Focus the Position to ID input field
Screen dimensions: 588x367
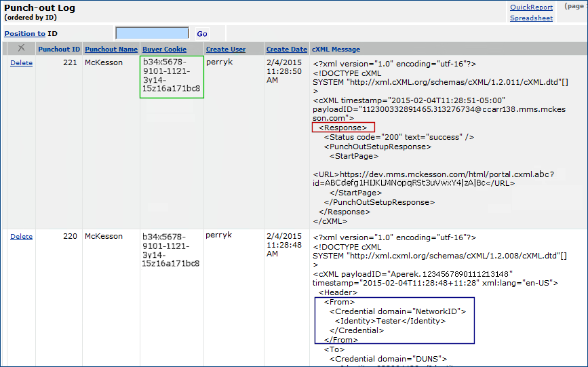pos(152,33)
